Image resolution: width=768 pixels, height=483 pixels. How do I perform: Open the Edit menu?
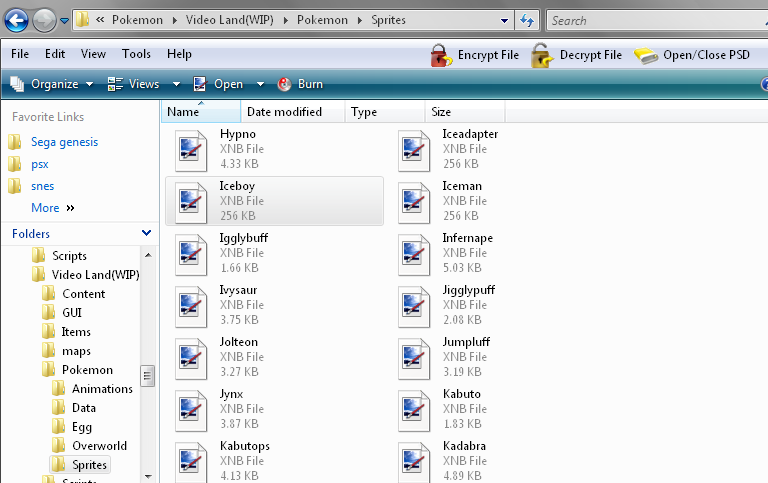click(55, 54)
